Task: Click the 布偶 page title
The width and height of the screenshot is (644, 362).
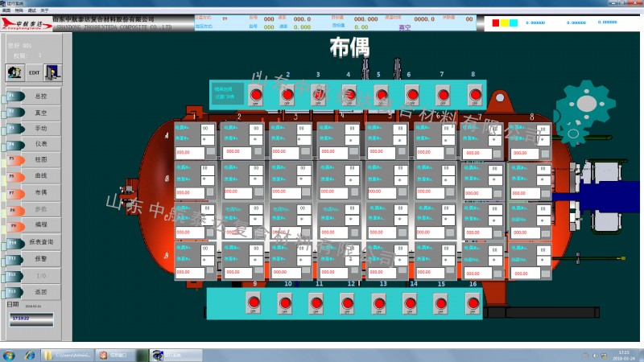Action: 349,47
